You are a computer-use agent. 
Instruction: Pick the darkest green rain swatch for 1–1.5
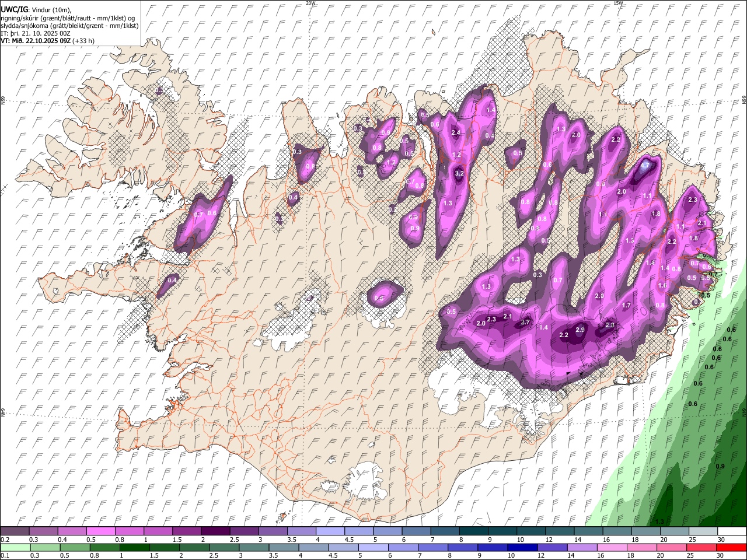pos(134,548)
